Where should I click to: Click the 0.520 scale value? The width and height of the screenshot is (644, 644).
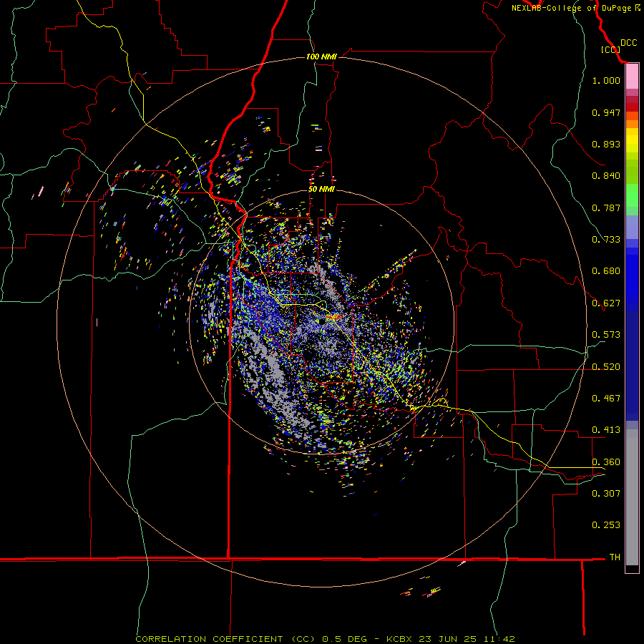(606, 367)
